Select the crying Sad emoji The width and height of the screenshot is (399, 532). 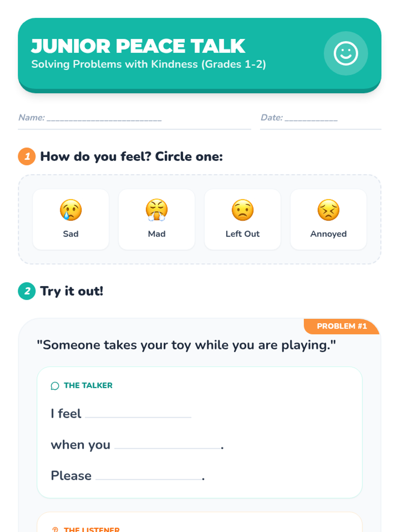[x=71, y=210]
